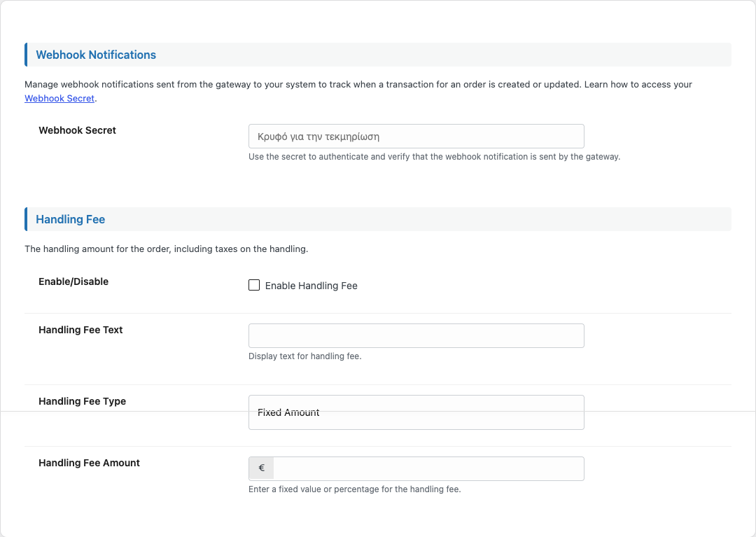This screenshot has height=537, width=756.
Task: Enable the Handling Fee checkbox
Action: click(254, 285)
